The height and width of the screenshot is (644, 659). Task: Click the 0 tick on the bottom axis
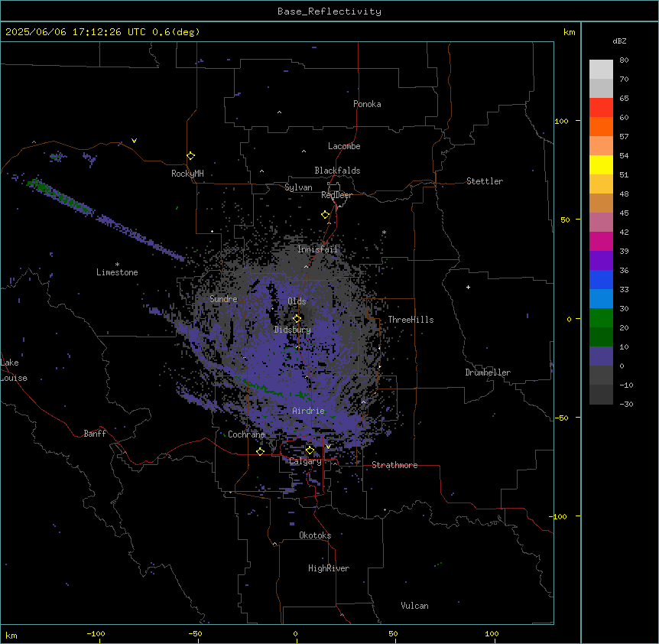pos(295,633)
